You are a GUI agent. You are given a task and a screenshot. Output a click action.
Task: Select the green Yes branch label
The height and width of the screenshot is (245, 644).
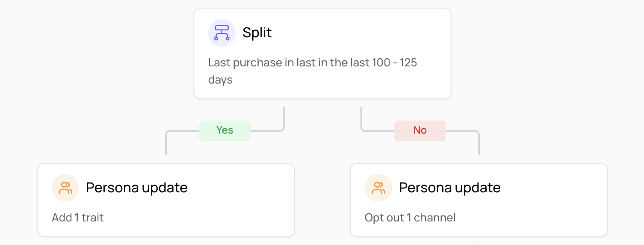click(x=225, y=130)
